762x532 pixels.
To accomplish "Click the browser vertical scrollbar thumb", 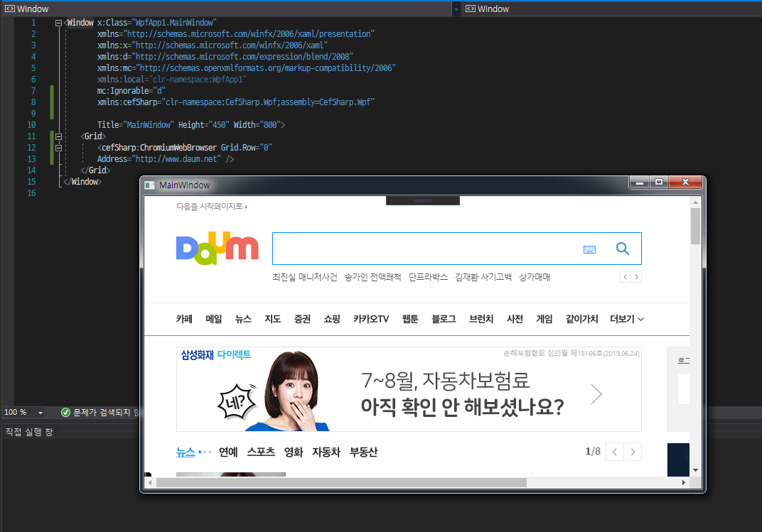I will tap(695, 226).
